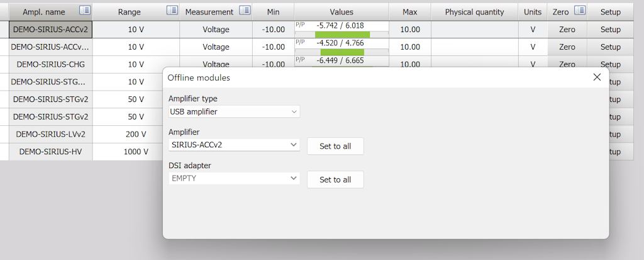Select the DEMO-SIRIUS-HV name cell
The height and width of the screenshot is (260, 644).
(50, 152)
